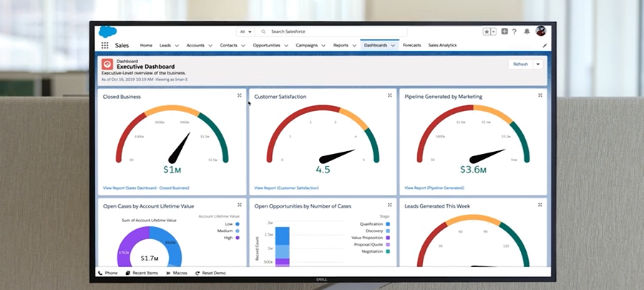Click the Qualification stage legend swatch
The image size is (644, 290).
(x=388, y=224)
